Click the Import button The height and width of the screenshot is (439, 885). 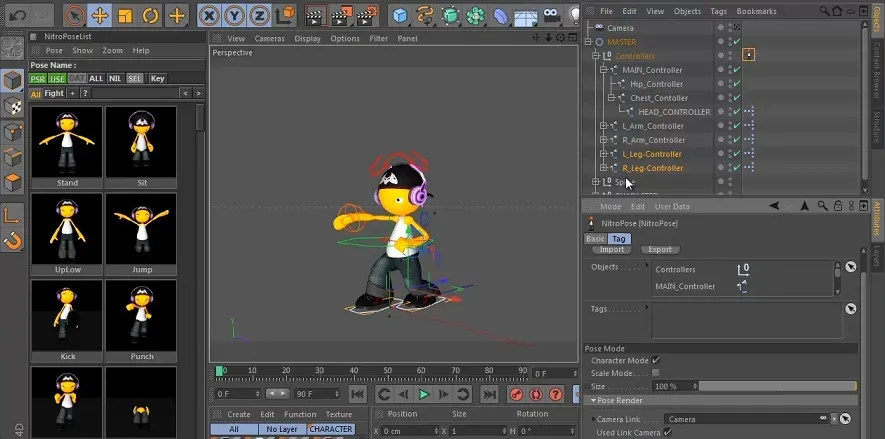pos(612,250)
